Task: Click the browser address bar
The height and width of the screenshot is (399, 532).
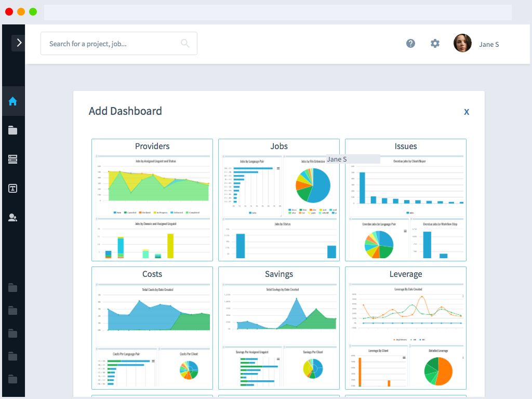Action: 277,12
